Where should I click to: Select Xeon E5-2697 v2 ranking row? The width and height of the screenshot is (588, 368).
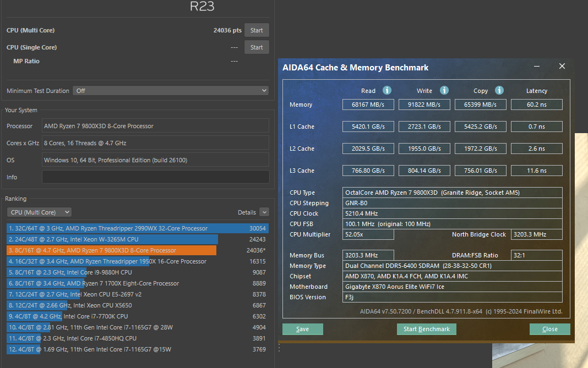click(137, 294)
